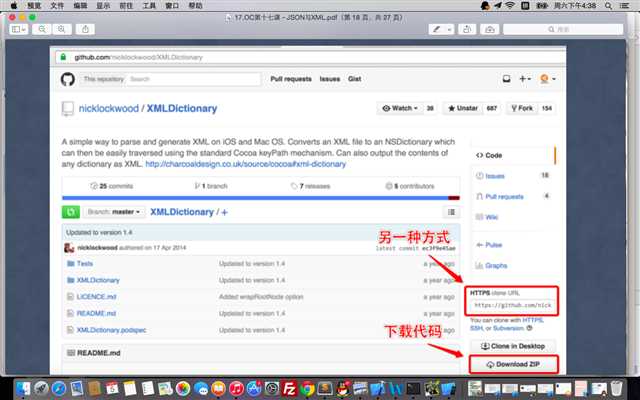This screenshot has height=400, width=640.
Task: Open iTunes from the Dock
Action: [x=236, y=389]
